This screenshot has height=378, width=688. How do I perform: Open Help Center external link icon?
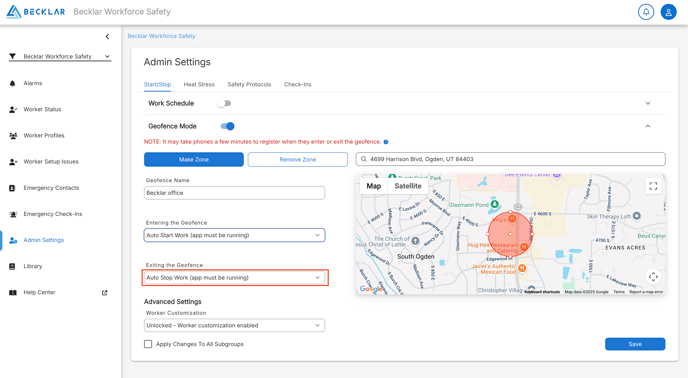click(104, 293)
